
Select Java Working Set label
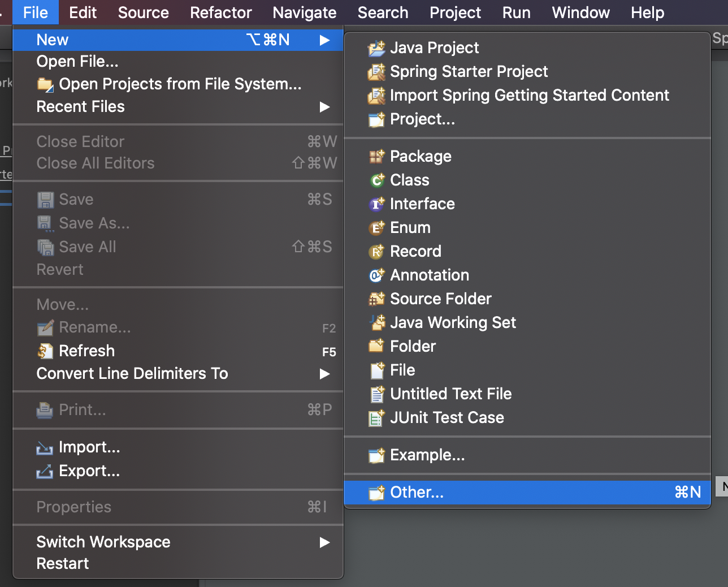tap(453, 323)
